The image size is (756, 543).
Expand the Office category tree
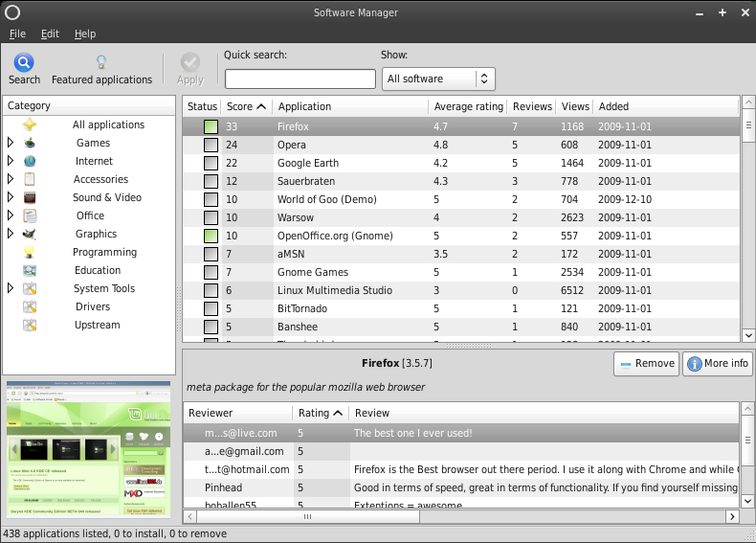[11, 215]
